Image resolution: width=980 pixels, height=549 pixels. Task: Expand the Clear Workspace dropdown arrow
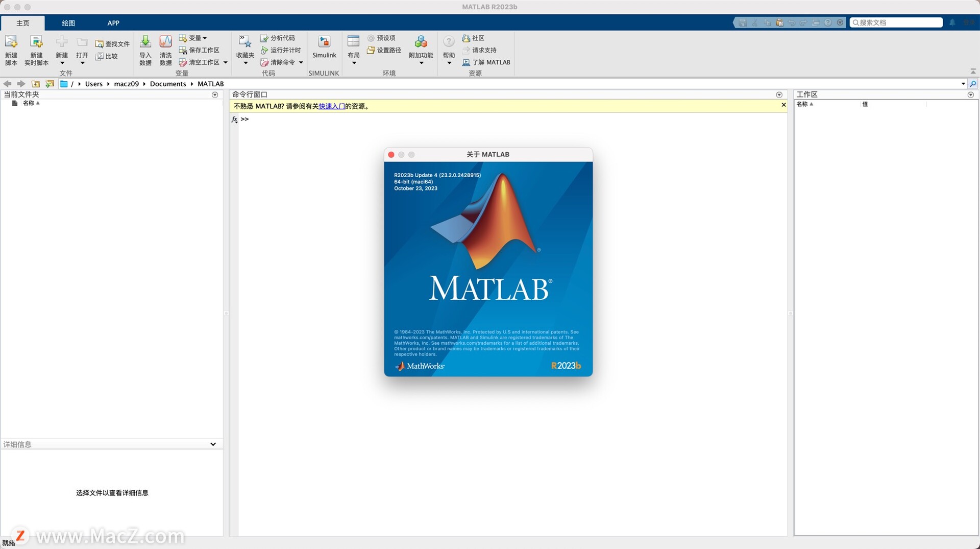pyautogui.click(x=225, y=62)
